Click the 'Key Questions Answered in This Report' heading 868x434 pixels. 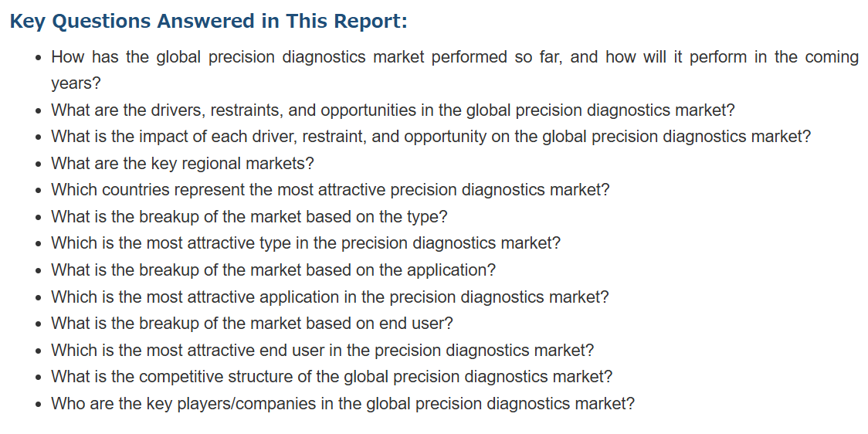click(x=209, y=22)
